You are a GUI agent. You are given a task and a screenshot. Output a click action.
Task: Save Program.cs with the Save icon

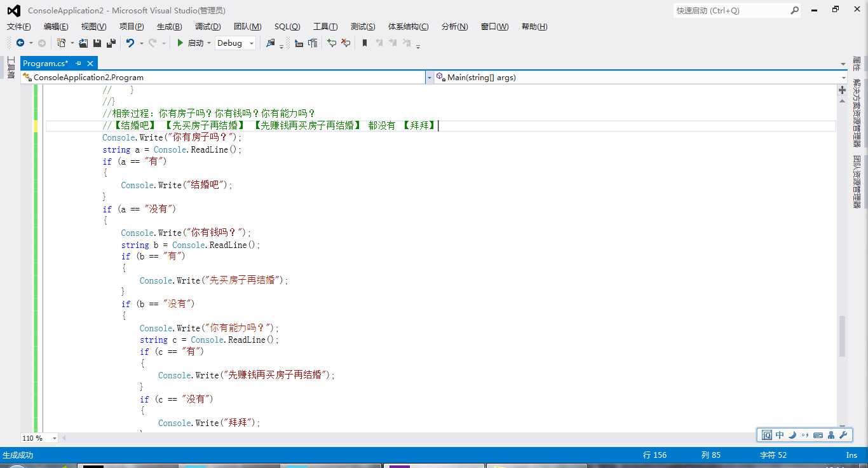[x=97, y=43]
